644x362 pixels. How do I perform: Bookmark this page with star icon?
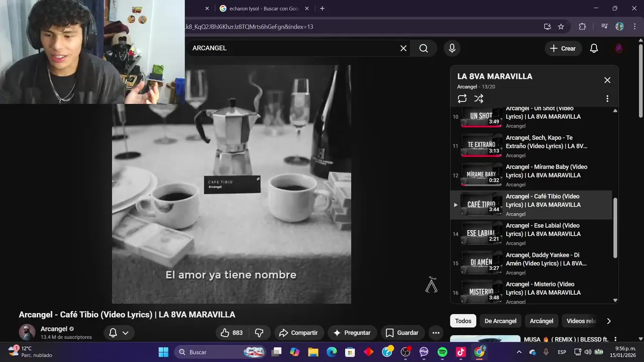561,27
